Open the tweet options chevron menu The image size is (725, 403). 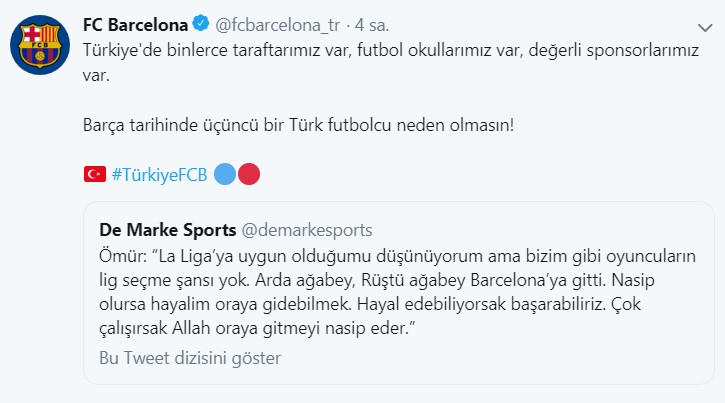click(704, 25)
